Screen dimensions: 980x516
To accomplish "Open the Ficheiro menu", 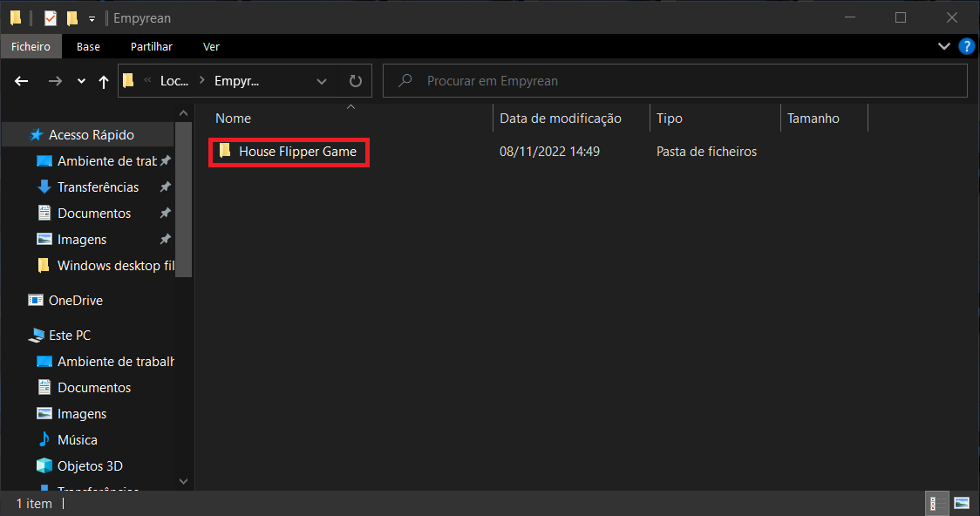I will (31, 47).
